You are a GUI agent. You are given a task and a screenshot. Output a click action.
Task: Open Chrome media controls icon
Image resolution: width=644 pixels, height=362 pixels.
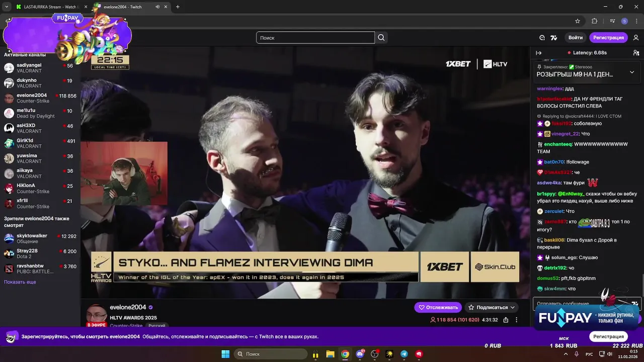click(x=612, y=21)
